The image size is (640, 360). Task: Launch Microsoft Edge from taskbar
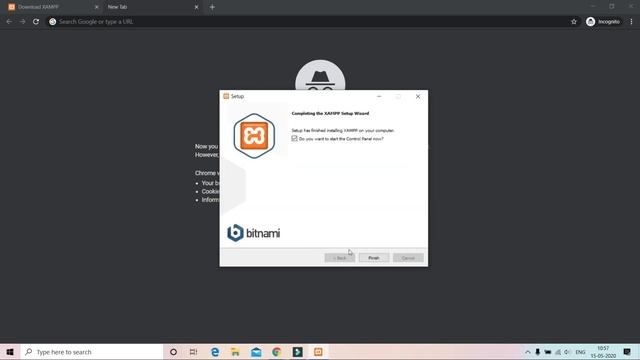215,352
